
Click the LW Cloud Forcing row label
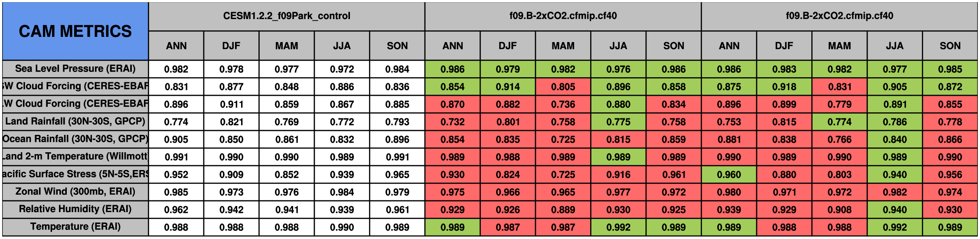point(75,104)
